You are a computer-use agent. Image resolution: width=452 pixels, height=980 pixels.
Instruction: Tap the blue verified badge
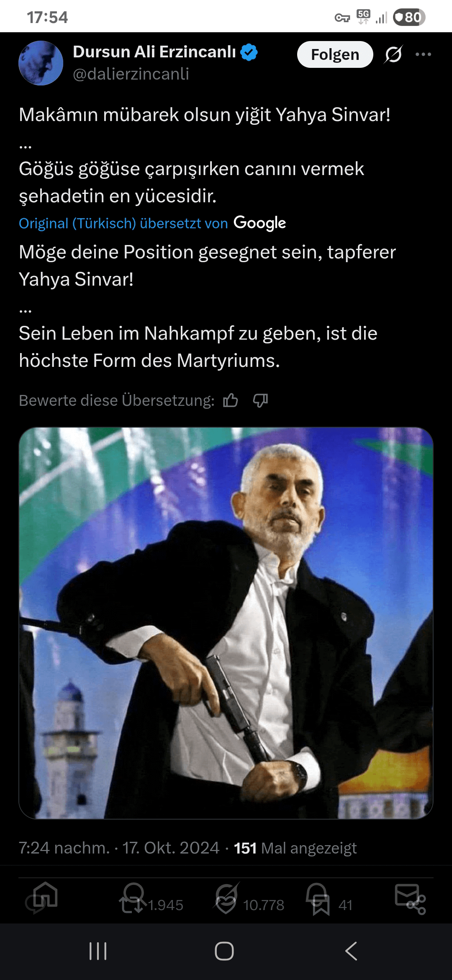pos(249,52)
